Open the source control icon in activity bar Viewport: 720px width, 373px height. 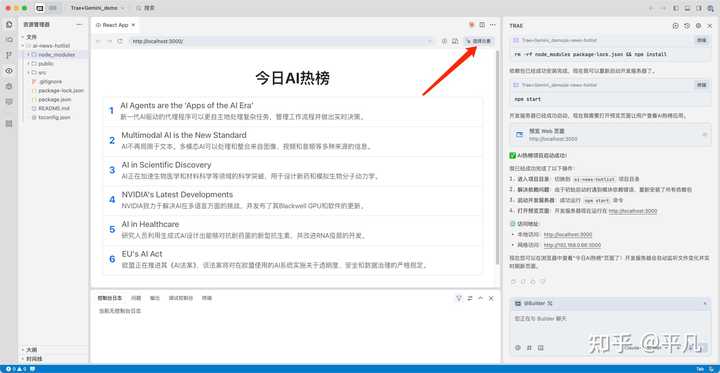point(9,55)
